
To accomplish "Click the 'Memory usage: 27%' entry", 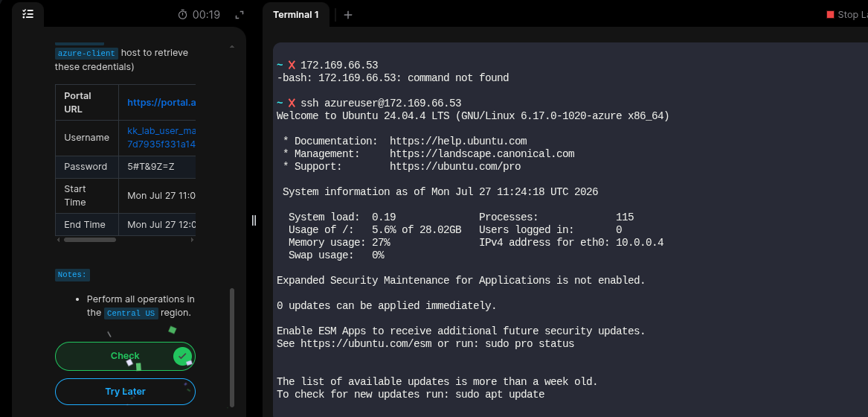I will [x=339, y=242].
